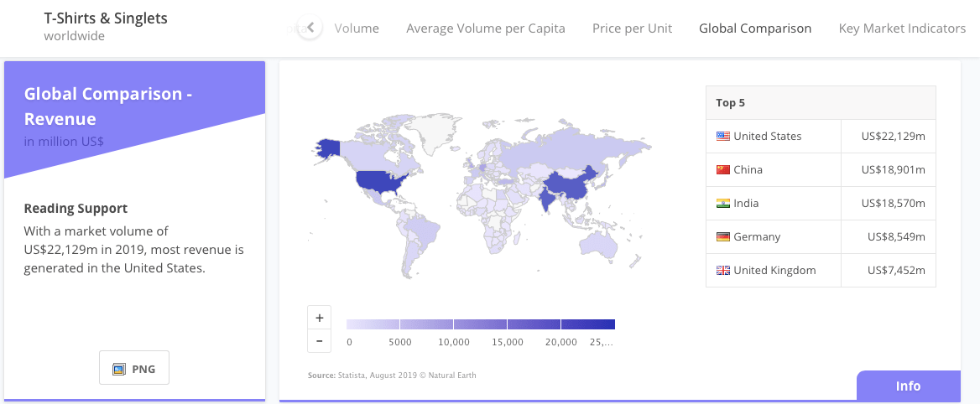Open Average Volume per Capita tab
Screen dimensions: 980x404
pos(485,28)
